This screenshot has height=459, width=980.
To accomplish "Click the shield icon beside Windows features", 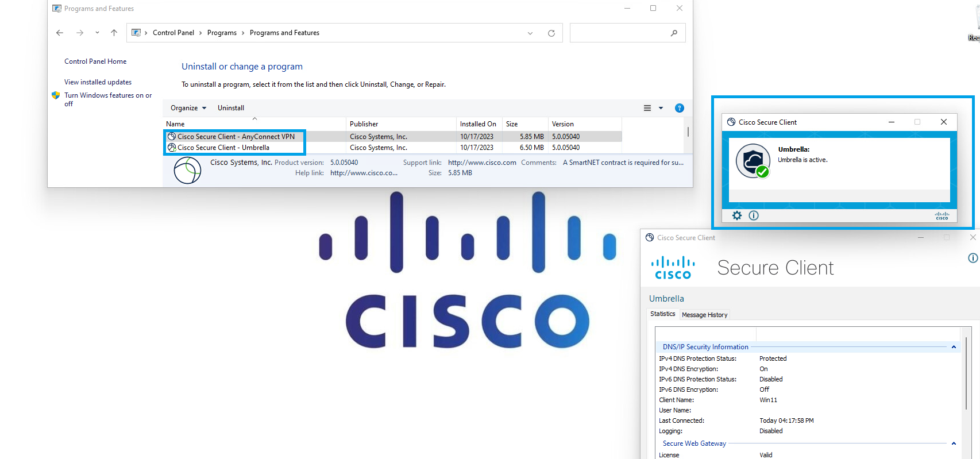I will pos(56,95).
